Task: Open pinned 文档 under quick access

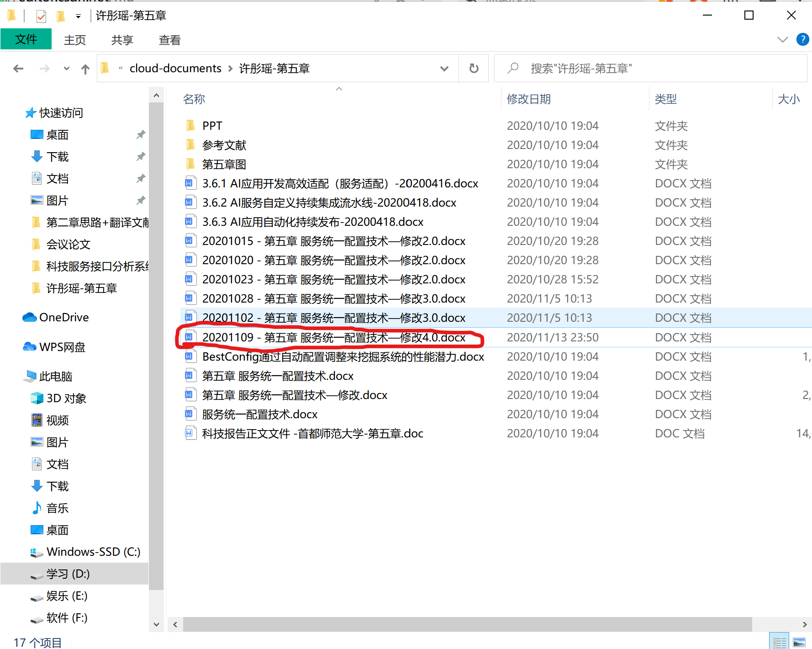Action: tap(58, 179)
